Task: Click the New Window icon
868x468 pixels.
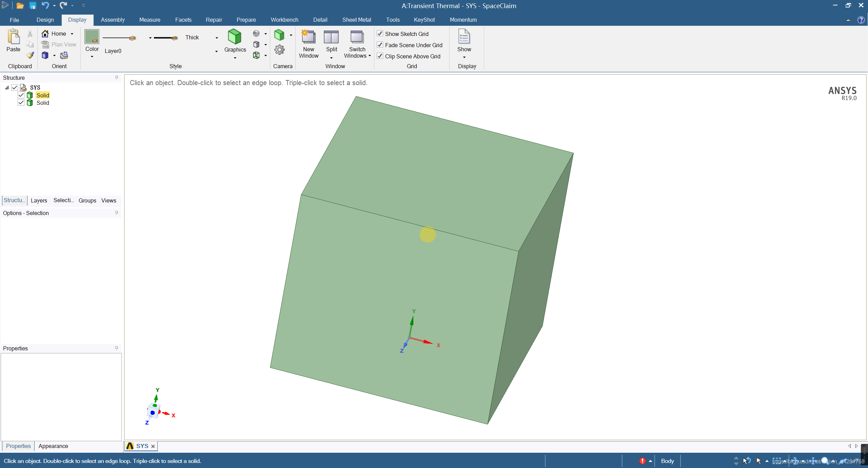Action: [x=308, y=37]
